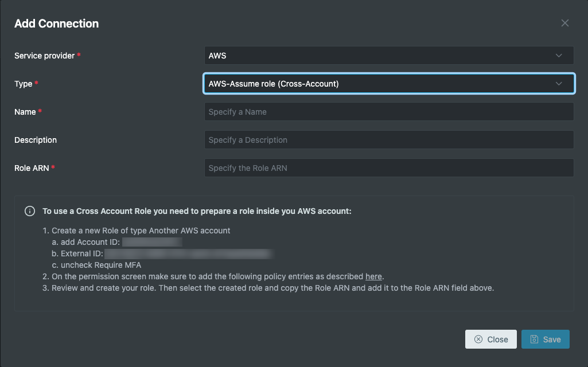Click the 'uncheck Require MFA' instruction text

pyautogui.click(x=101, y=265)
